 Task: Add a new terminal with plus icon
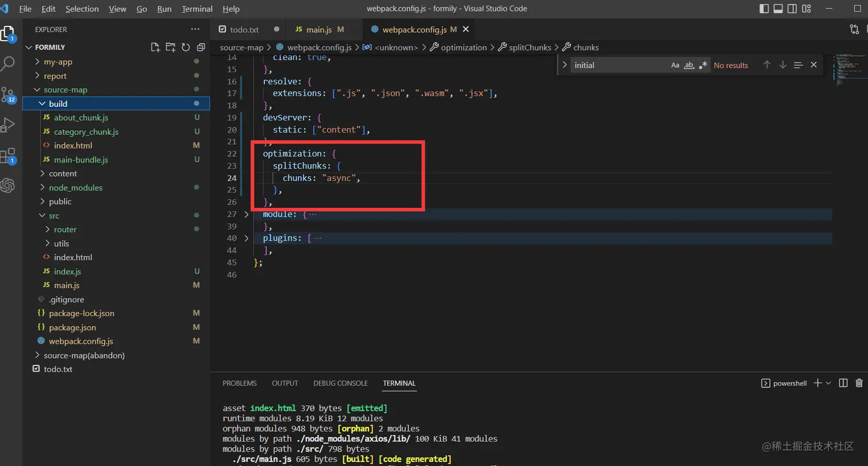tap(819, 383)
